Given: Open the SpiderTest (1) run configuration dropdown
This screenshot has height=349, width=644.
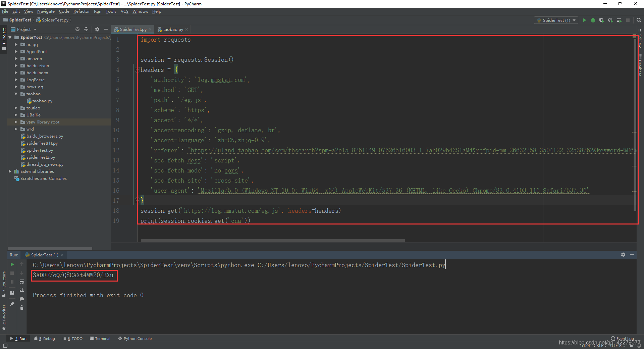Looking at the screenshot, I should pyautogui.click(x=556, y=20).
